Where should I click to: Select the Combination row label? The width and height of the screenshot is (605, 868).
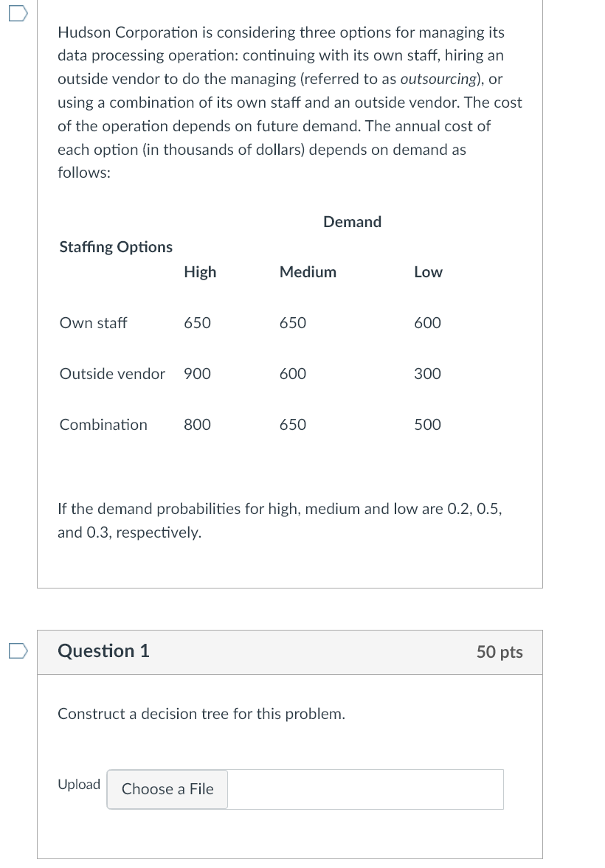pos(103,425)
